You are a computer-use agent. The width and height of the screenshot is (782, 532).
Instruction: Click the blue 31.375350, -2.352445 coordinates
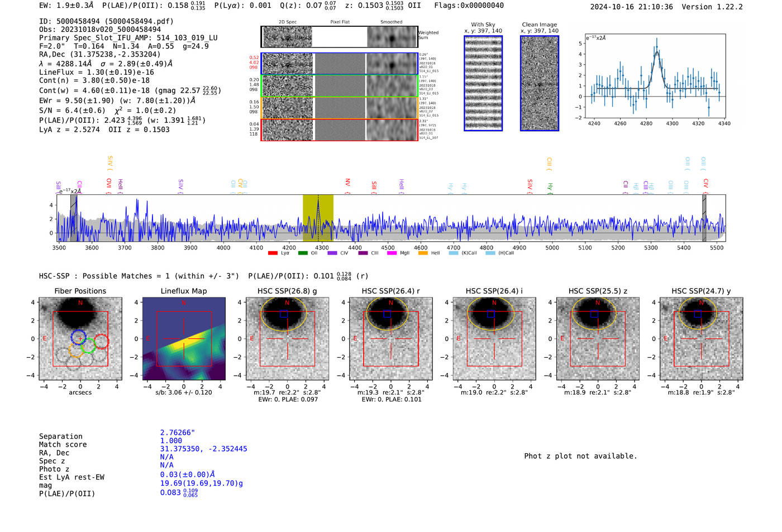[x=203, y=449]
